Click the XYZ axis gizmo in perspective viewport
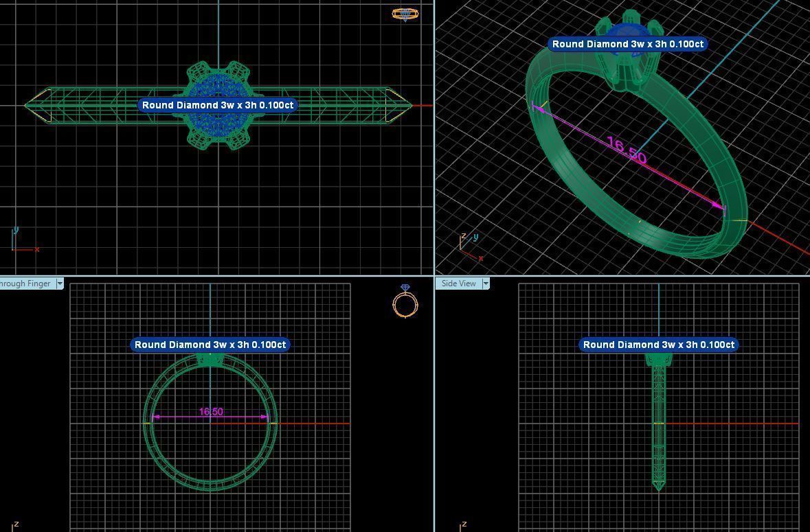The width and height of the screenshot is (810, 532). 471,247
